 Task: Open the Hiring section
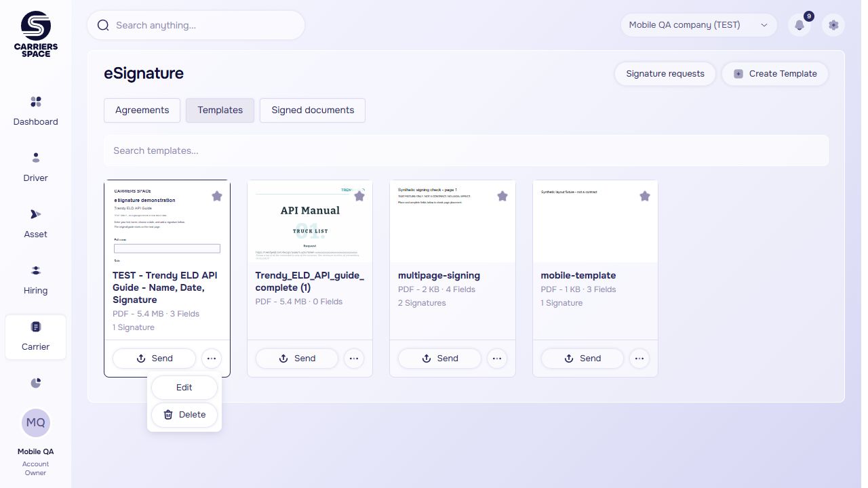coord(35,280)
